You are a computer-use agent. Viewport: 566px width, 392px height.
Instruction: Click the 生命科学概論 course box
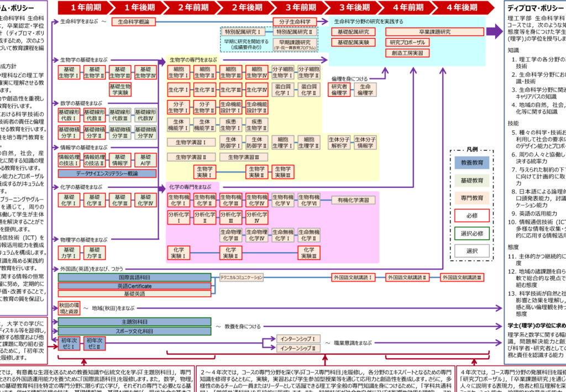pos(134,22)
